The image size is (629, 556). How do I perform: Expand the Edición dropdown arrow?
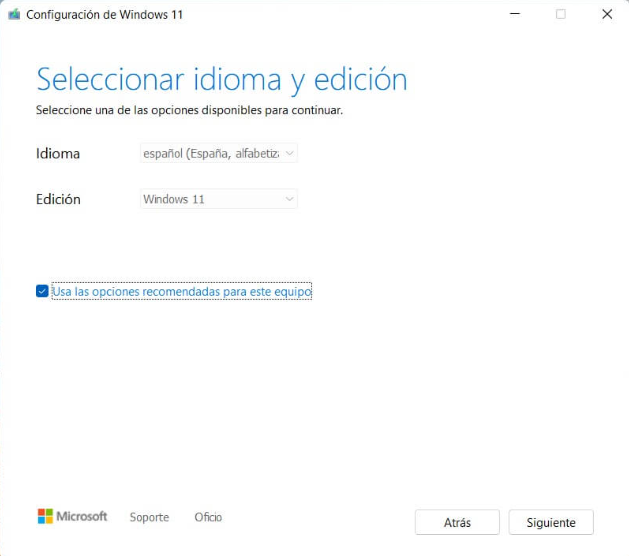pos(289,199)
